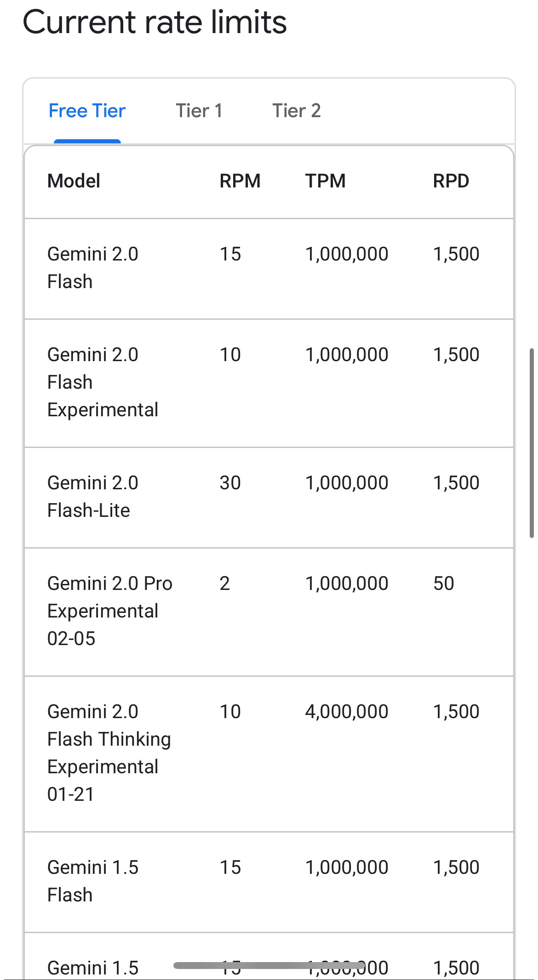Select the Gemini 2.0 Pro Experimental 02-05 row name
This screenshot has width=538, height=980.
[109, 611]
